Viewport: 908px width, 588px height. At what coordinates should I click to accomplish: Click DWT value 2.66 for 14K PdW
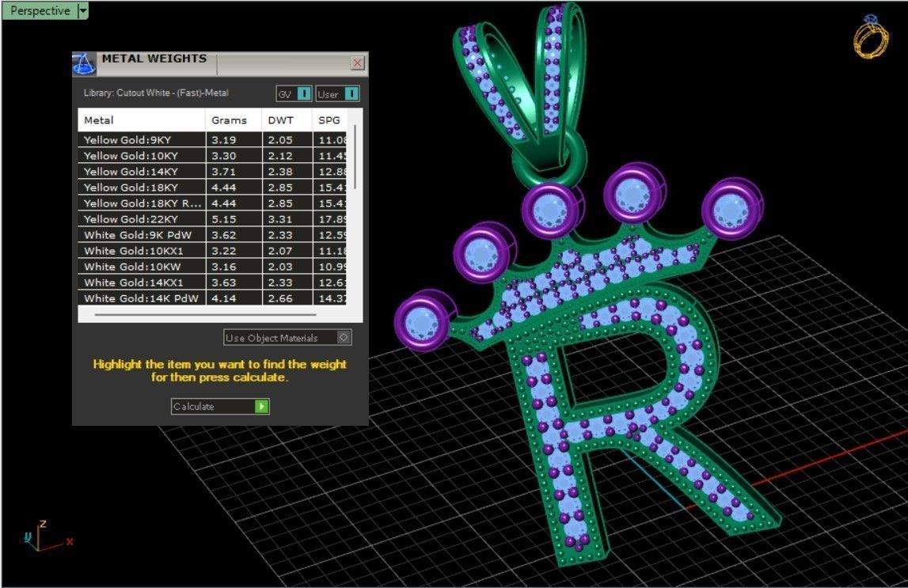[279, 298]
